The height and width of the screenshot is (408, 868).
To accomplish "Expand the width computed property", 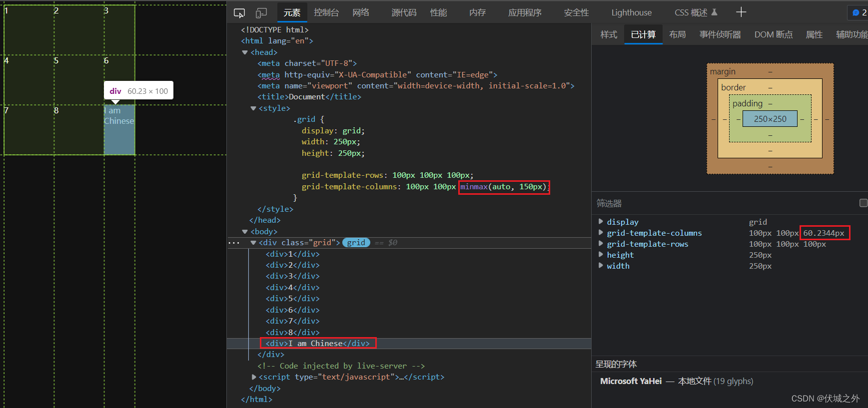I will pyautogui.click(x=601, y=265).
